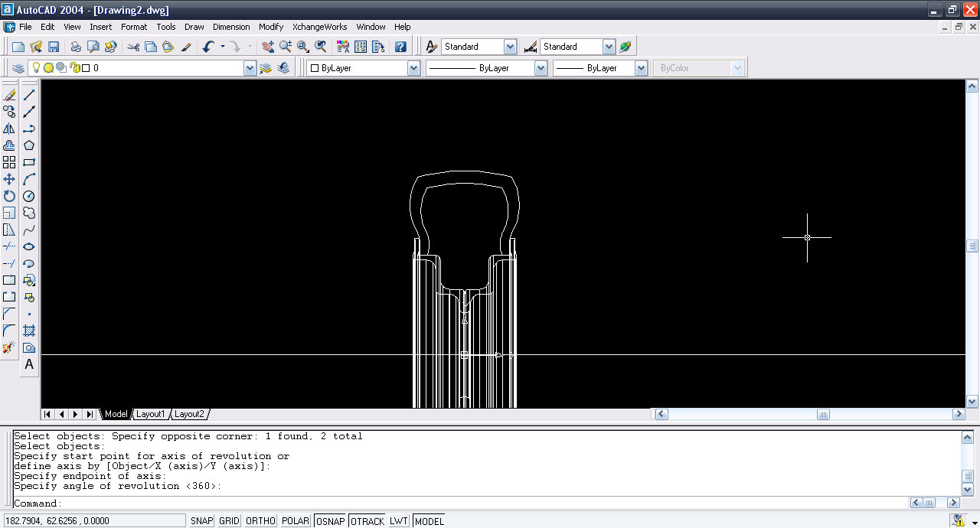The height and width of the screenshot is (528, 980).
Task: Click the Pan Realtime icon
Action: (x=267, y=47)
